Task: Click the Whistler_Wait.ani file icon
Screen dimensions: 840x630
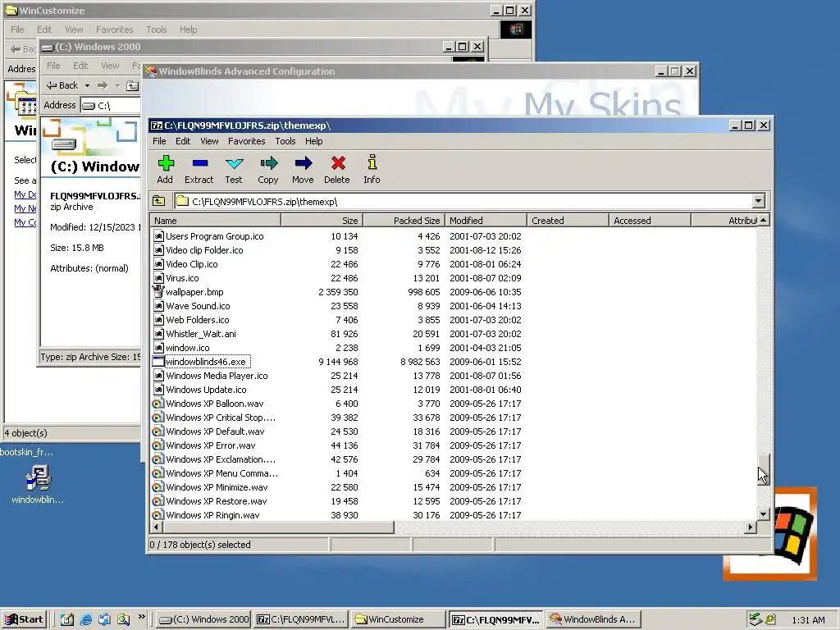Action: pyautogui.click(x=158, y=334)
